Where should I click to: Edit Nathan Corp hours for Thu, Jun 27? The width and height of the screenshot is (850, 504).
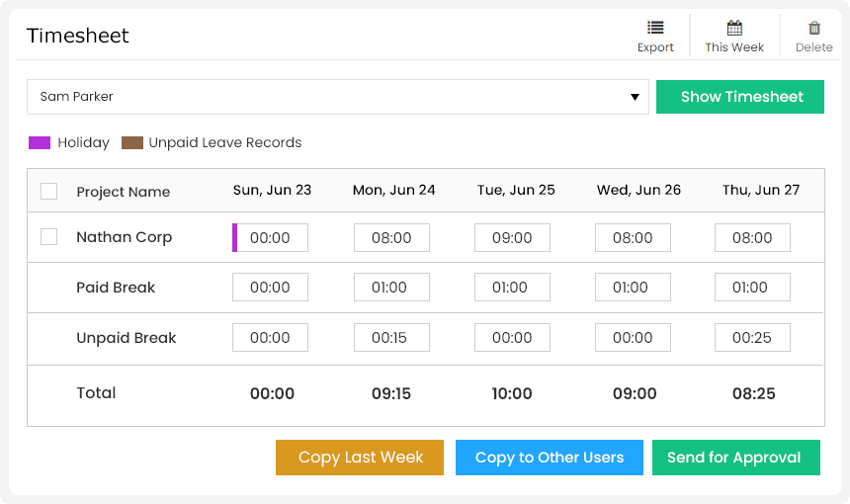tap(752, 237)
